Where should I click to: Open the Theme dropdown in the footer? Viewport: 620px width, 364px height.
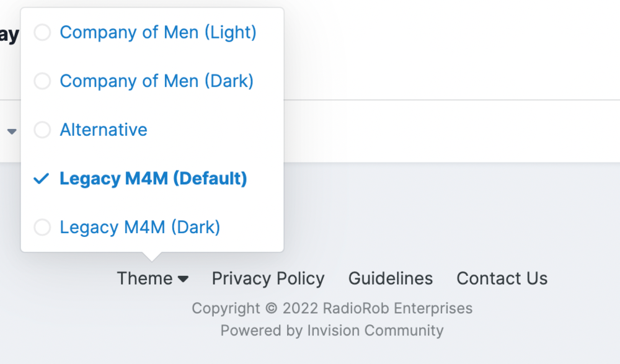tap(145, 278)
